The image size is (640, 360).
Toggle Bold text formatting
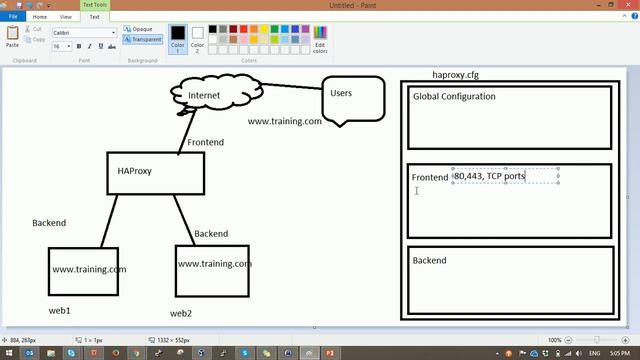tap(79, 46)
